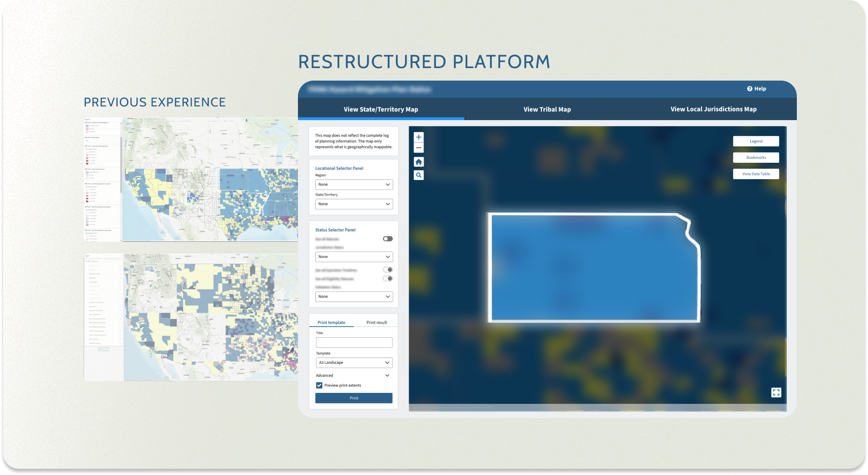Switch to View Local Jurisdictions Map tab
This screenshot has width=868, height=475.
[x=713, y=109]
